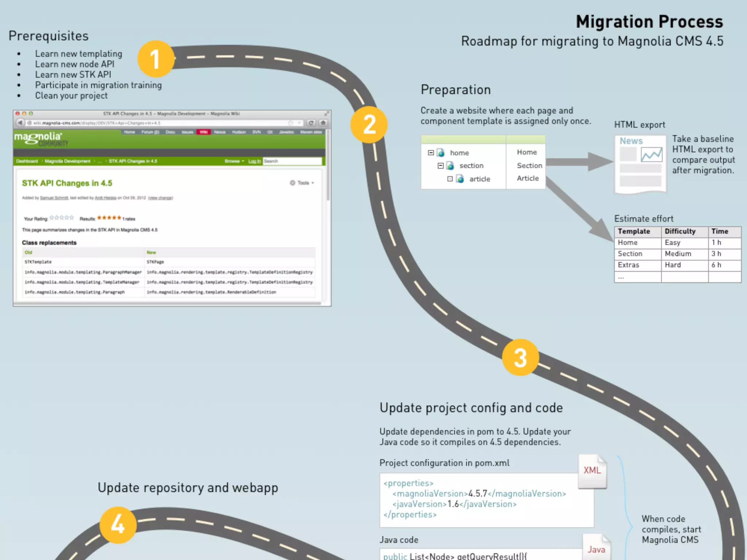This screenshot has width=747, height=560.
Task: Click the XML file icon
Action: pos(592,471)
